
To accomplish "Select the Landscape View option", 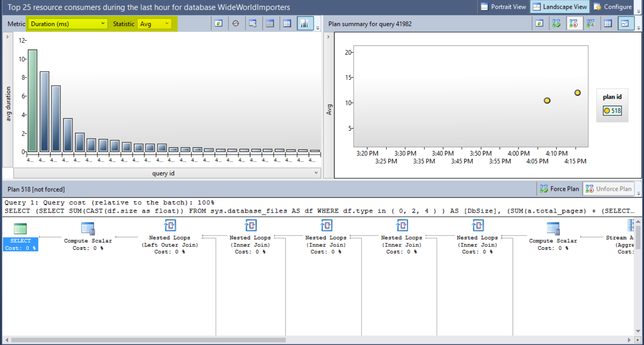I will click(x=560, y=7).
